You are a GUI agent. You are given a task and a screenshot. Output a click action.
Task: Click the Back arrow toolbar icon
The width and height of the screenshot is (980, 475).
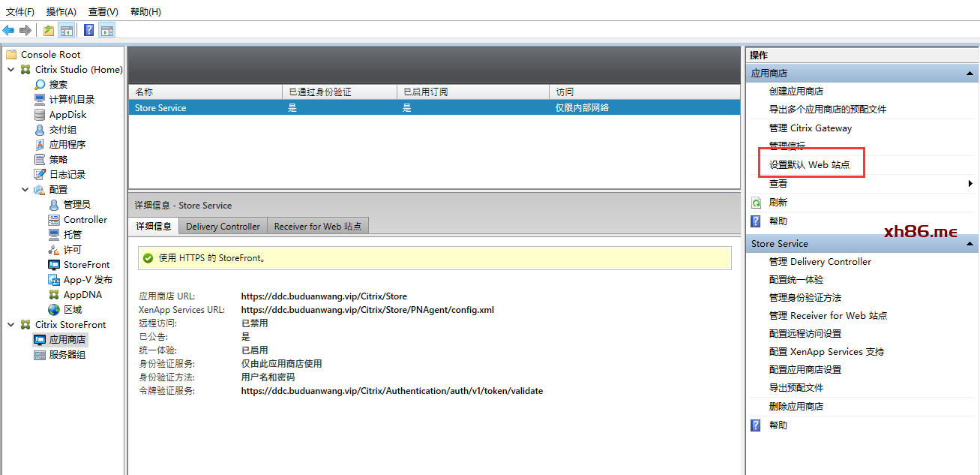coord(8,30)
